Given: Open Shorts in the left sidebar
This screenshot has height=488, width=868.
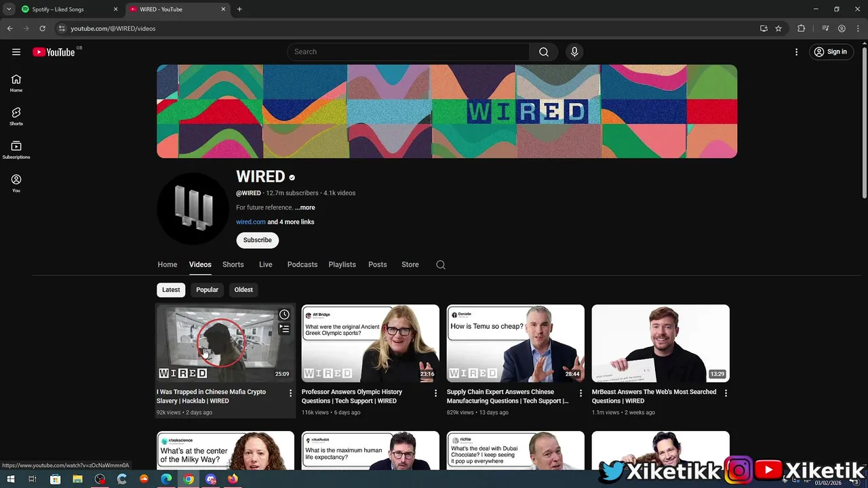Looking at the screenshot, I should [x=16, y=117].
